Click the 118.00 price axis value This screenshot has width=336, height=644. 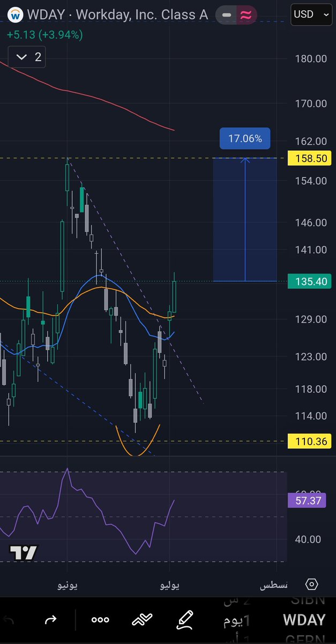(x=311, y=389)
